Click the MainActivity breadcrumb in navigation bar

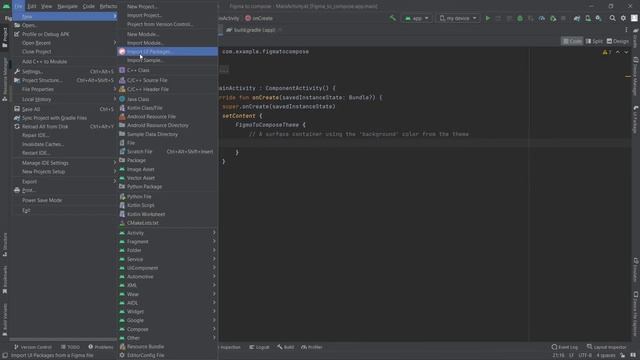(x=229, y=18)
